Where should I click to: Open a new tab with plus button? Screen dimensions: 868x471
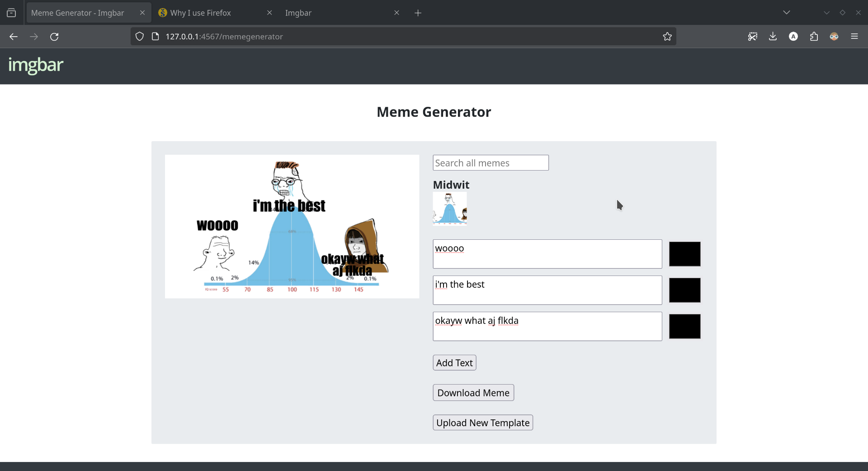[x=418, y=13]
